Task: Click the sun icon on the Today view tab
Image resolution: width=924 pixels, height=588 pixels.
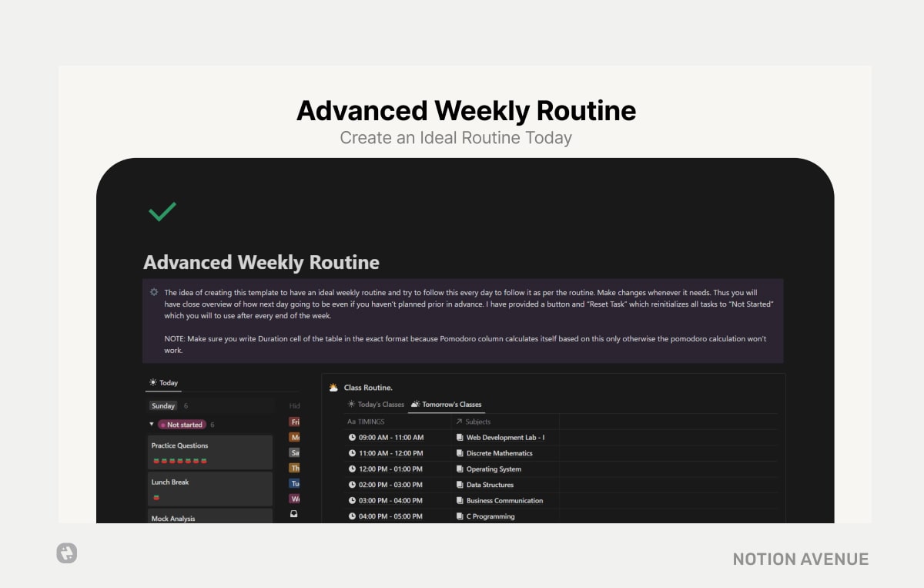Action: (x=152, y=382)
